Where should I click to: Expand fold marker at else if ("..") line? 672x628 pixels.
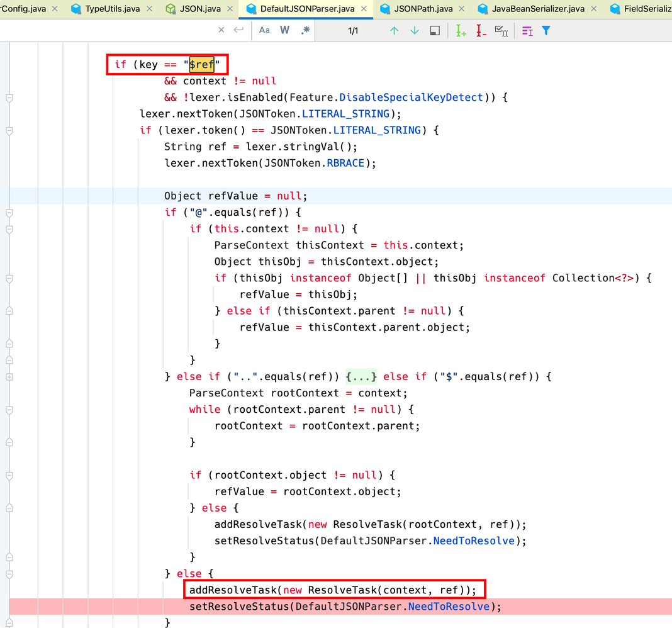point(9,377)
